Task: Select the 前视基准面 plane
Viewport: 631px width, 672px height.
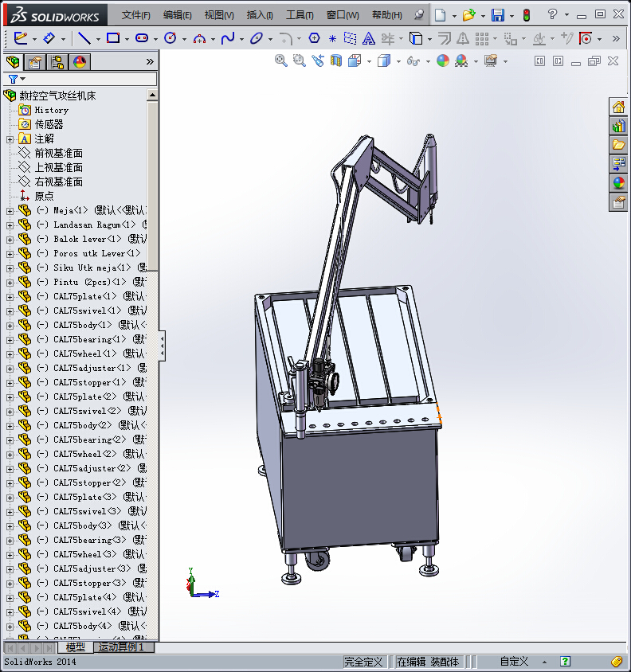Action: tap(58, 154)
